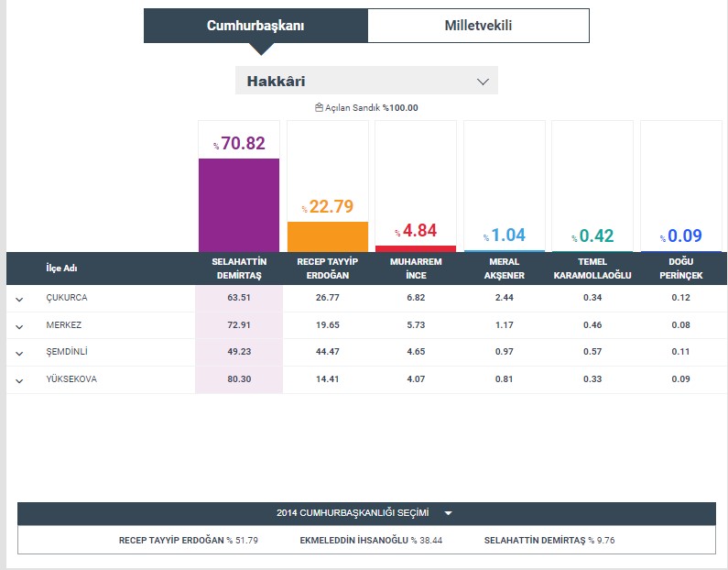This screenshot has height=570, width=728.
Task: Click the Recep Tayyip Erdoğan column header
Action: coord(327,269)
